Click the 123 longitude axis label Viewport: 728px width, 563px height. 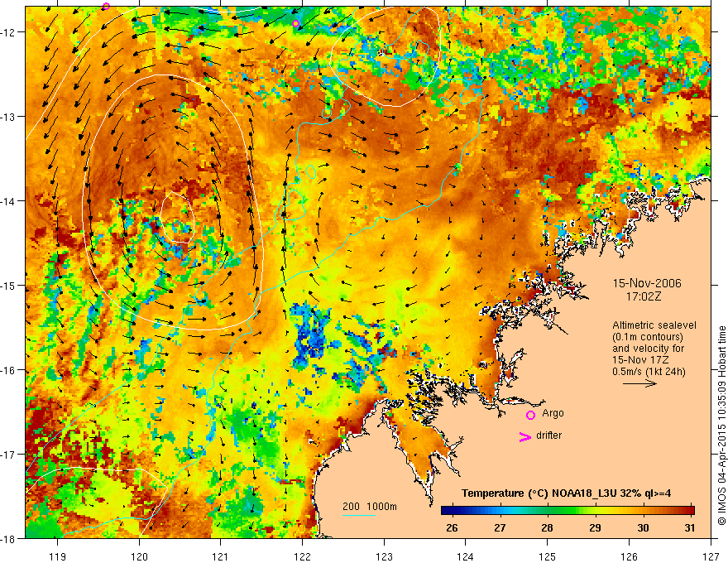[384, 556]
